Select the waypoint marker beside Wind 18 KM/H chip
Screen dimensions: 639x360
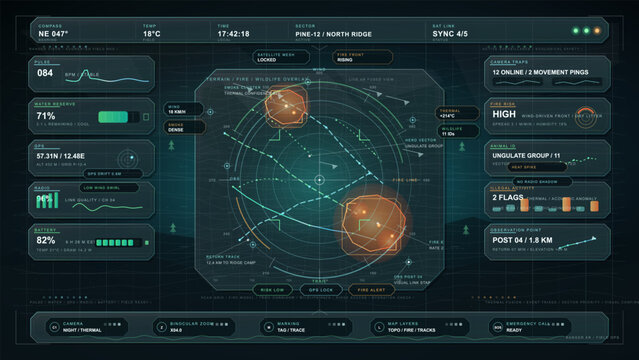tap(210, 112)
